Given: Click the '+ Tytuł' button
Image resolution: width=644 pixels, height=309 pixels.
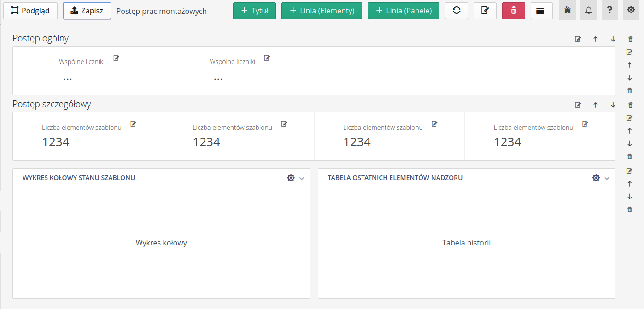Looking at the screenshot, I should [x=254, y=11].
